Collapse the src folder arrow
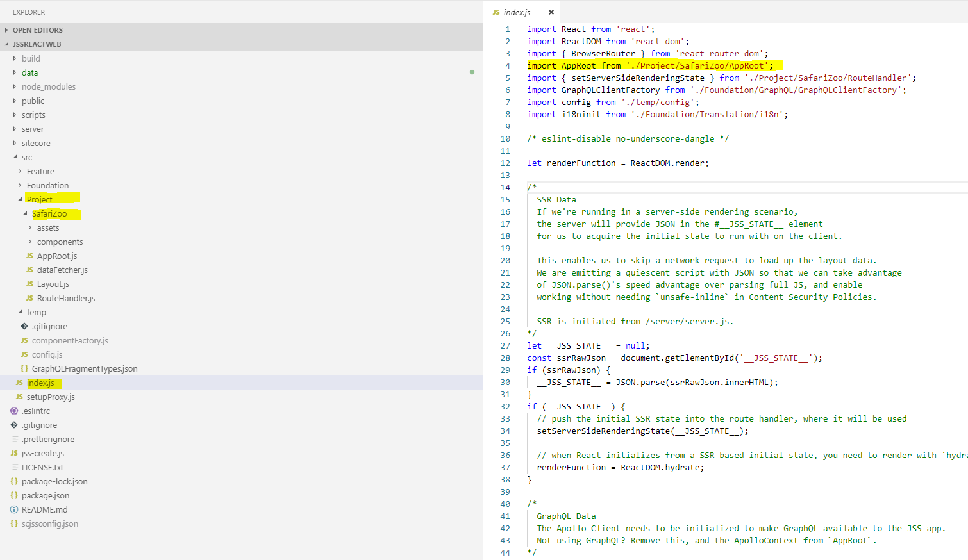 15,157
